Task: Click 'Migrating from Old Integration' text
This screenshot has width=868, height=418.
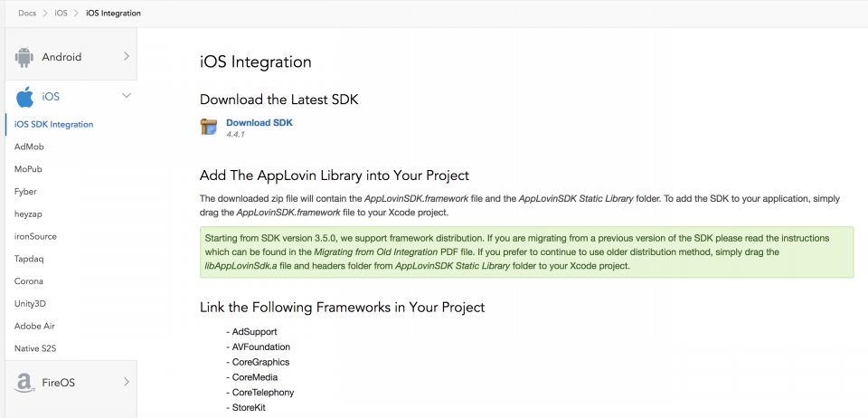Action: [376, 252]
